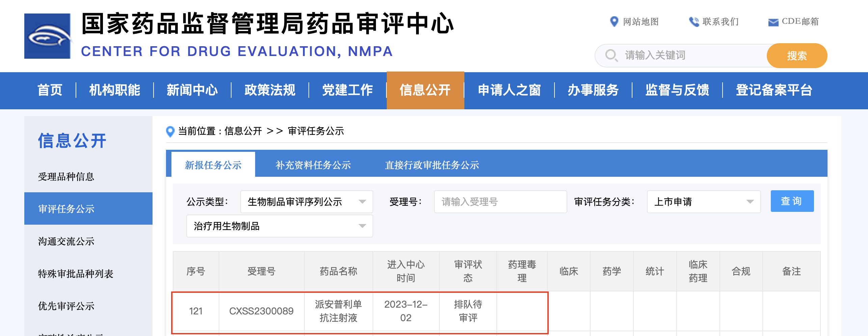Click the blue 查询 button
The height and width of the screenshot is (336, 868).
[x=792, y=201]
